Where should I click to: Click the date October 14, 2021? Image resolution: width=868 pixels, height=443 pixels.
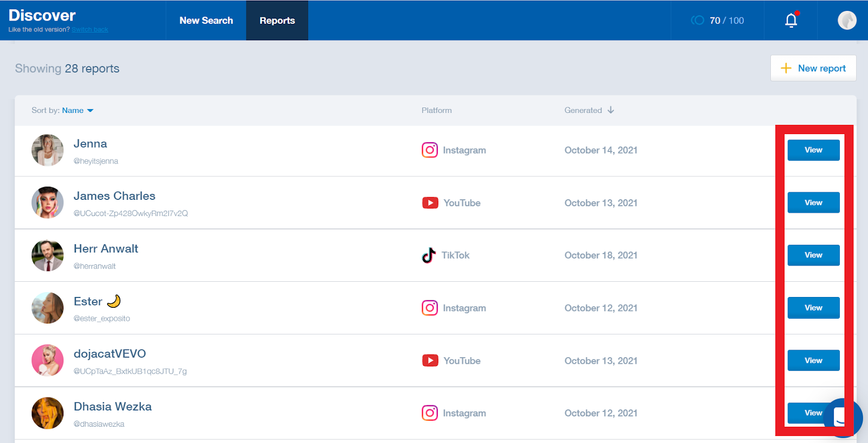click(x=601, y=150)
